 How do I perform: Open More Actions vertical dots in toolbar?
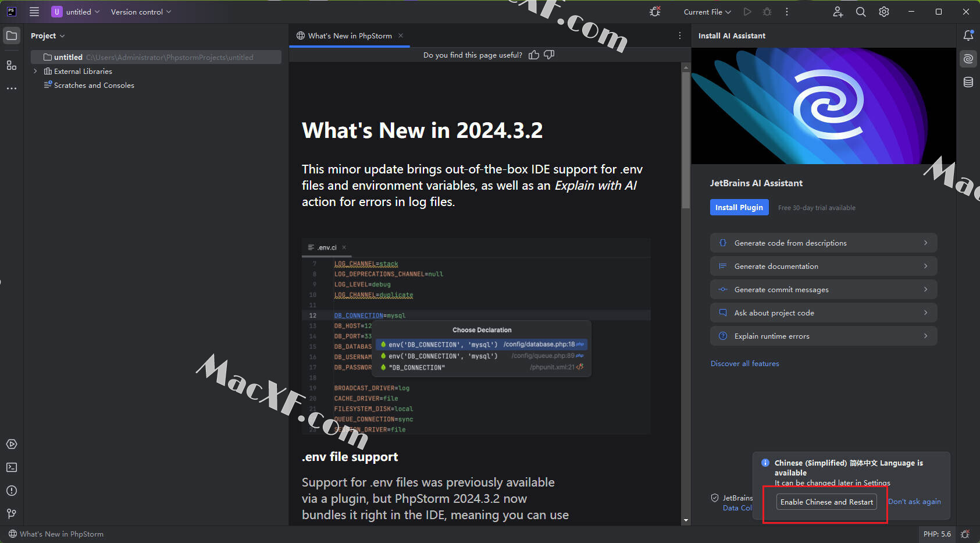(x=787, y=12)
